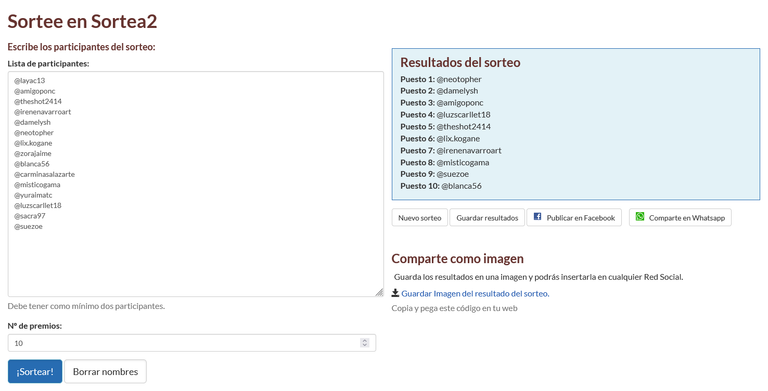This screenshot has height=391, width=768.
Task: Select Puesto 9 result @suezoe
Action: (x=453, y=174)
